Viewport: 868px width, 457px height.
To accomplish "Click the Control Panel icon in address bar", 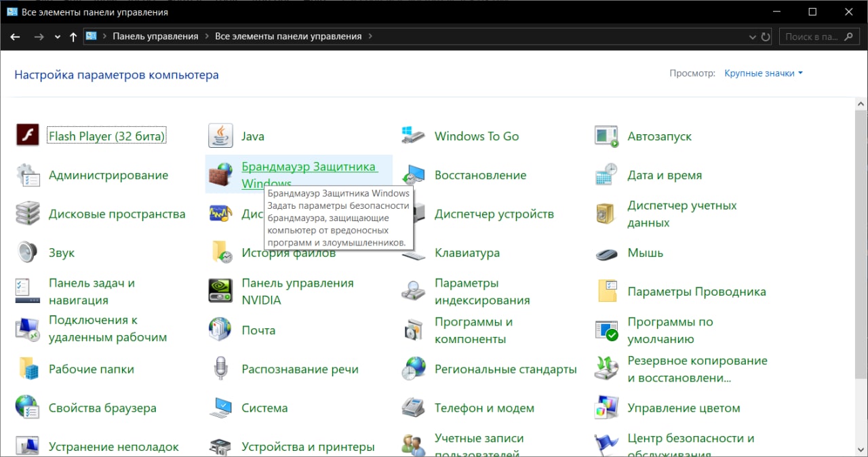I will 92,37.
